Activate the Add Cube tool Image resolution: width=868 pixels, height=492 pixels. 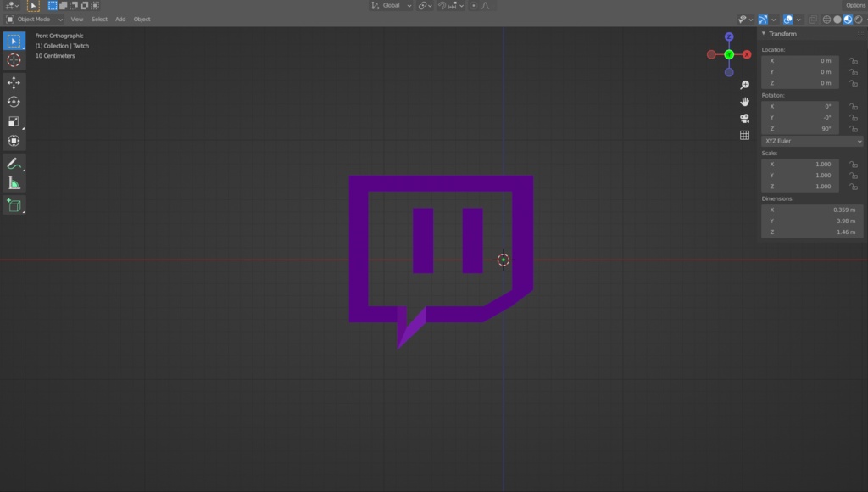click(x=14, y=204)
